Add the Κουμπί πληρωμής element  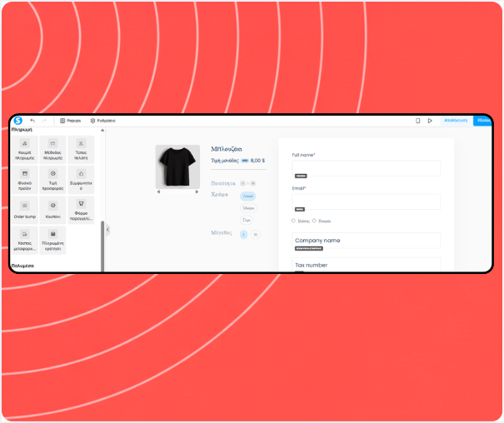click(25, 149)
